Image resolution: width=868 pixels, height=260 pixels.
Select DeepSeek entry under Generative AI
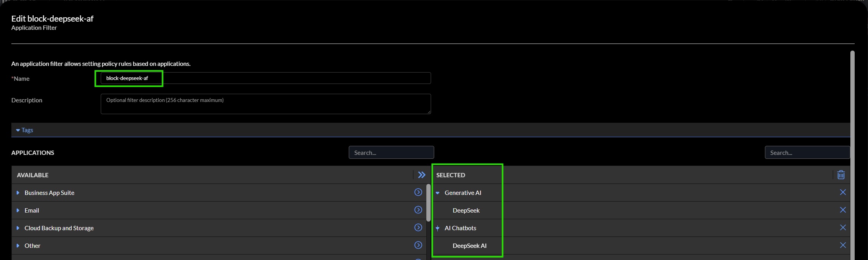coord(466,210)
